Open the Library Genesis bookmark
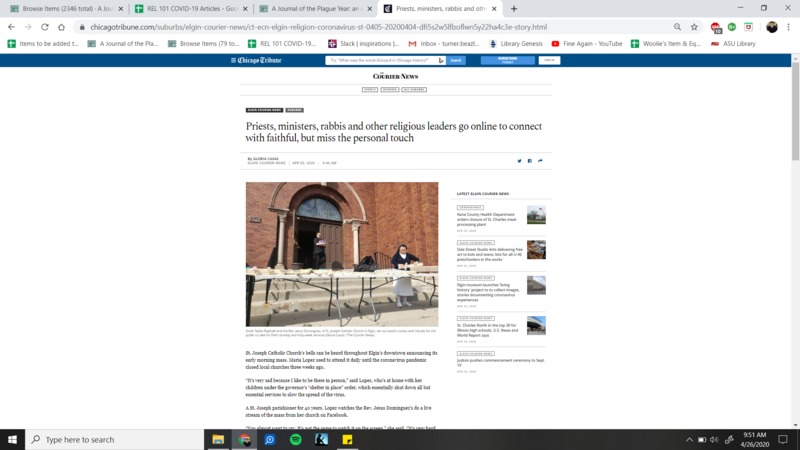The width and height of the screenshot is (800, 450). click(516, 44)
